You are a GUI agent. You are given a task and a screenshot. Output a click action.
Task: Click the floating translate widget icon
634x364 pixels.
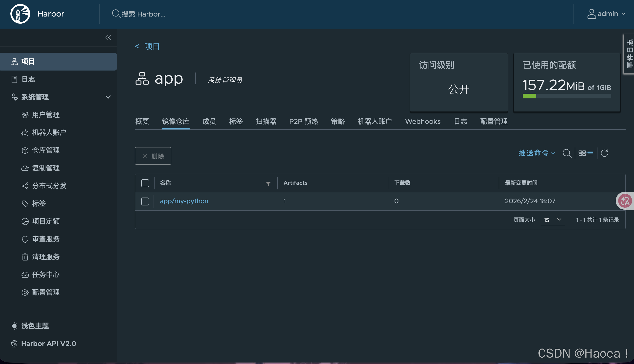click(625, 201)
